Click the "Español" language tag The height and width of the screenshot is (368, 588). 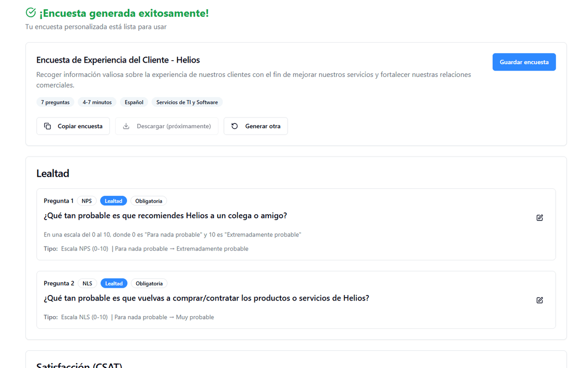click(134, 102)
